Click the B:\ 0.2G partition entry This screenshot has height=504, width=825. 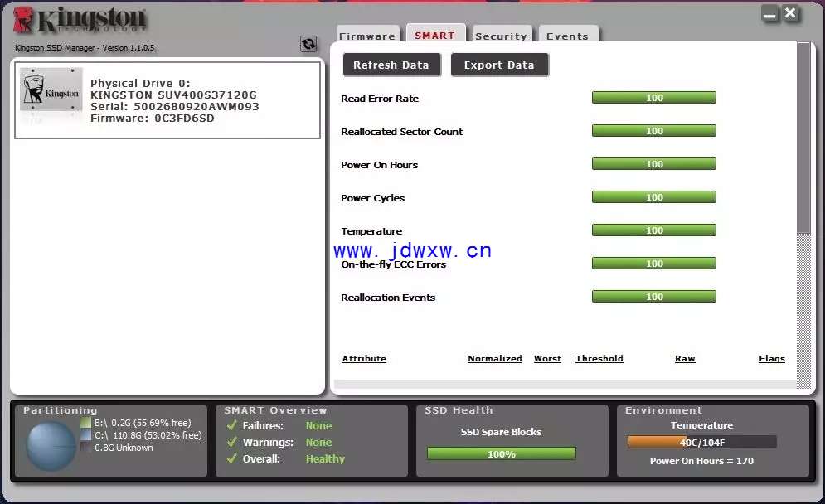(x=143, y=423)
